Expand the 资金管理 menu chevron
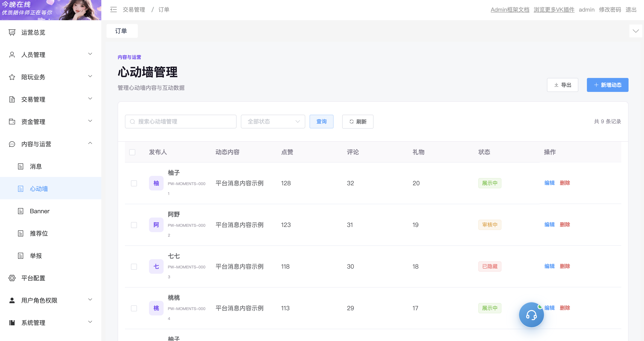Screen dimensions: 644x341 (x=90, y=121)
